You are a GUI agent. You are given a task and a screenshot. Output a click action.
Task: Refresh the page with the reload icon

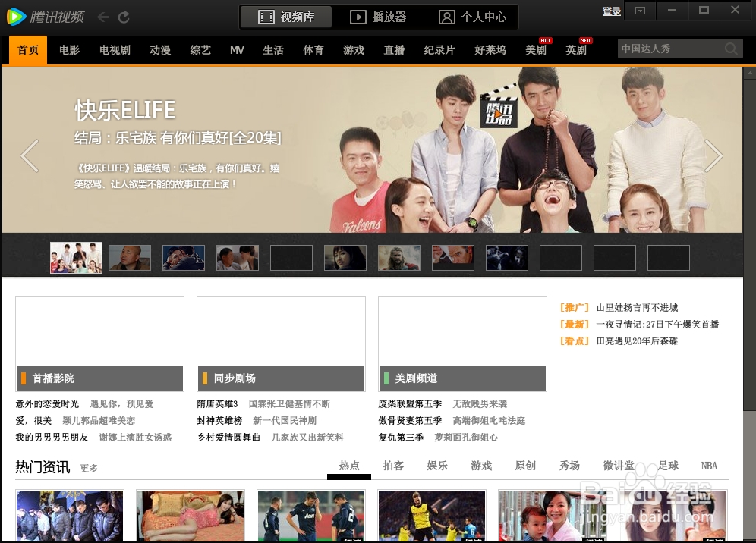(x=124, y=17)
